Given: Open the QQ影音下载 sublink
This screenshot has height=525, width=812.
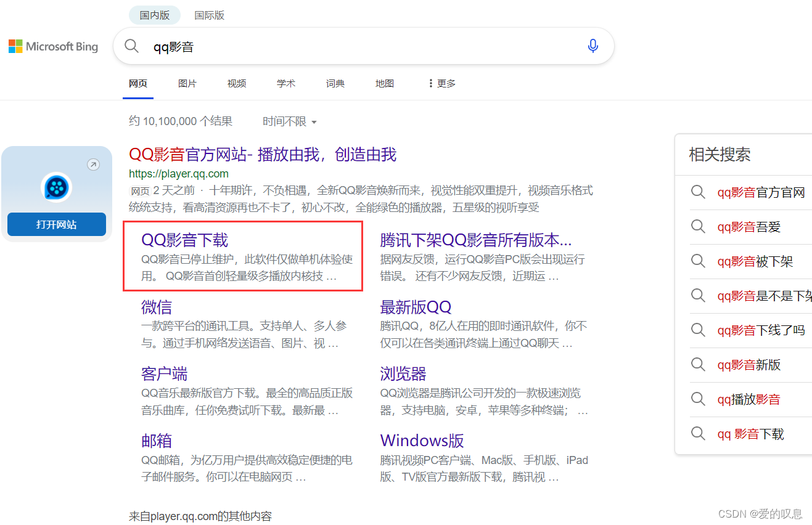Looking at the screenshot, I should pyautogui.click(x=185, y=240).
